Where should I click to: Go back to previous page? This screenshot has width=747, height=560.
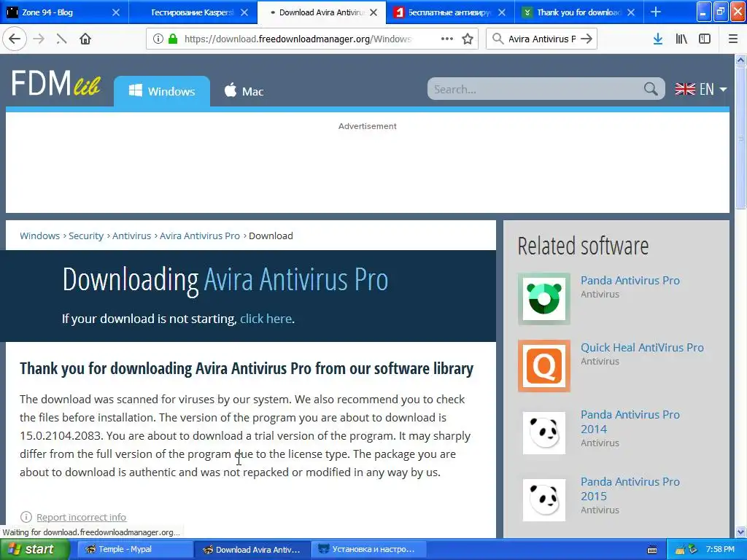tap(15, 39)
